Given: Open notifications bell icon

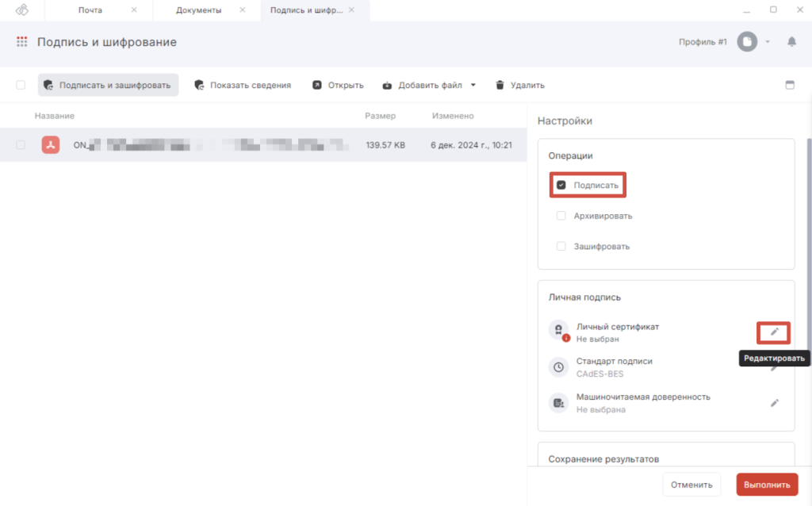Looking at the screenshot, I should 792,42.
